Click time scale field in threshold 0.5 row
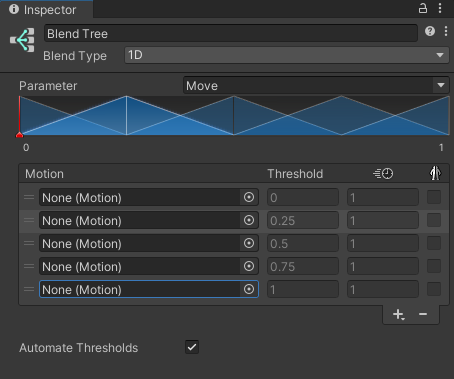This screenshot has height=379, width=454. (x=383, y=243)
